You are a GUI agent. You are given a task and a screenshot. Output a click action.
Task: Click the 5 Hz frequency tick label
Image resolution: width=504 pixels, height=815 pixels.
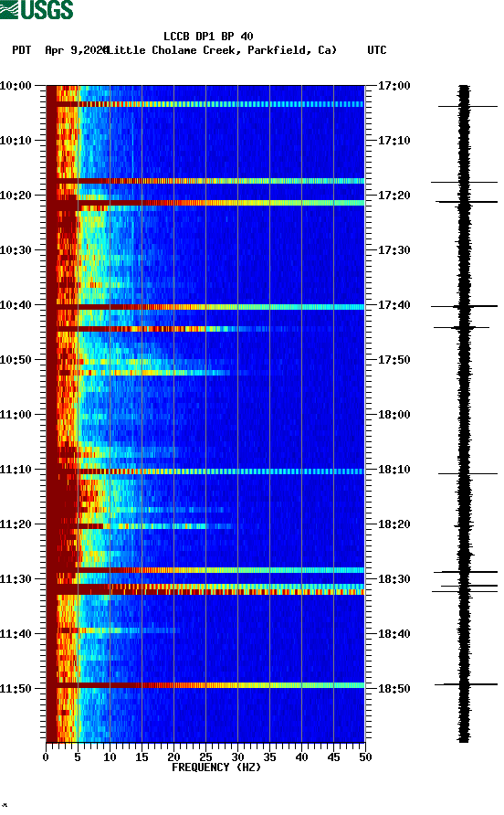click(x=78, y=757)
